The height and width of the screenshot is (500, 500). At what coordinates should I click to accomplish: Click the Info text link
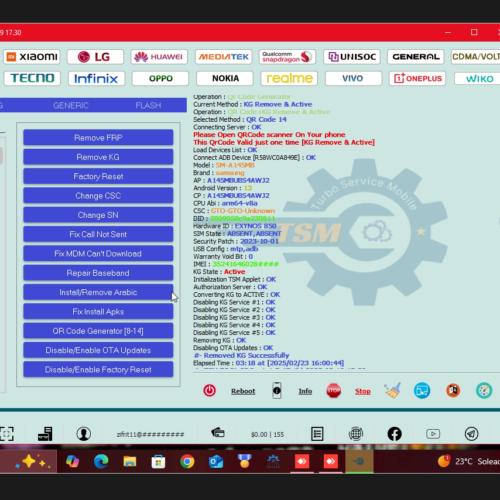point(305,391)
